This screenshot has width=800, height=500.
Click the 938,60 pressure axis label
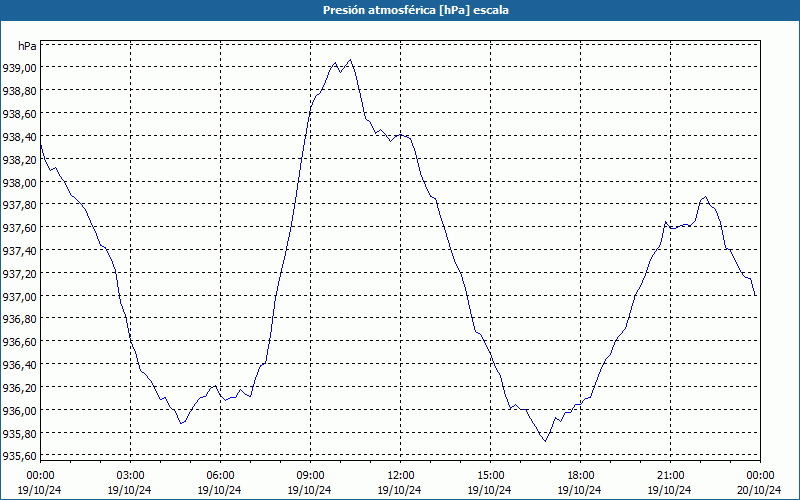point(19,113)
